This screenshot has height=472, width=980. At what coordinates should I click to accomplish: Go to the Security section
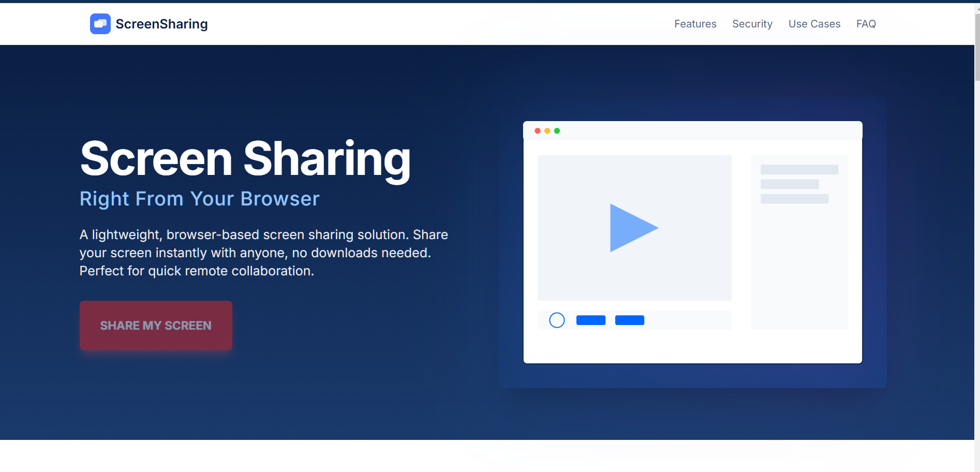[x=752, y=24]
